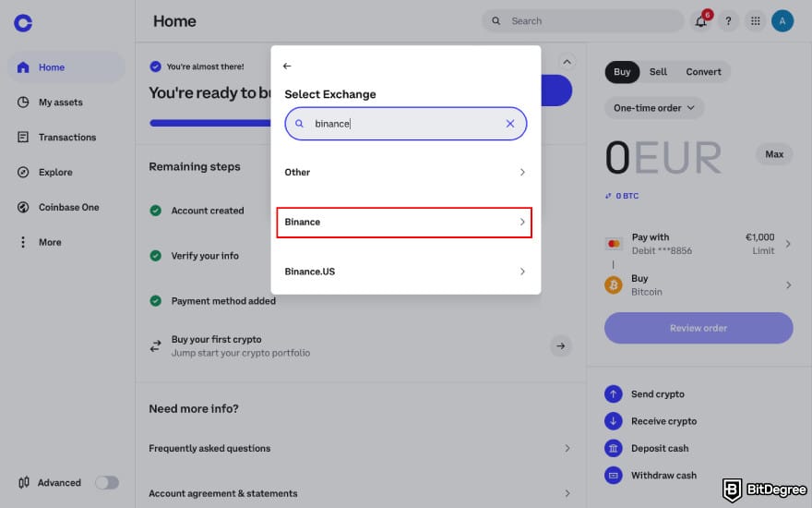Click the Mastercard payment icon

(x=614, y=244)
